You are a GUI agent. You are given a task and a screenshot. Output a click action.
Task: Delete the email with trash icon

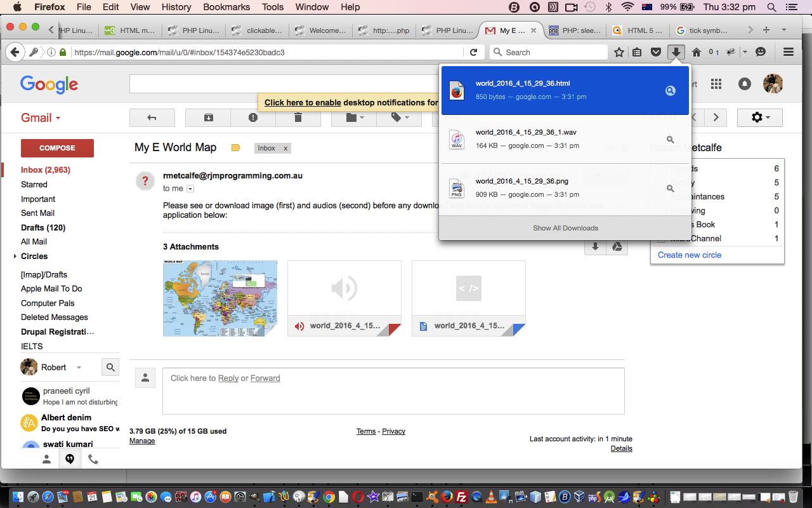298,117
